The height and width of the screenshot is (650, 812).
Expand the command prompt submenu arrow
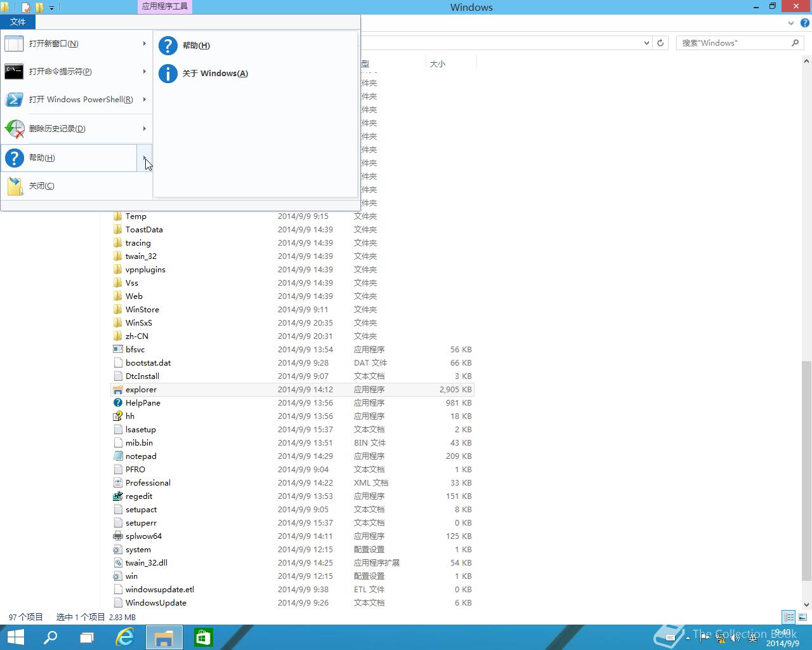pyautogui.click(x=145, y=72)
